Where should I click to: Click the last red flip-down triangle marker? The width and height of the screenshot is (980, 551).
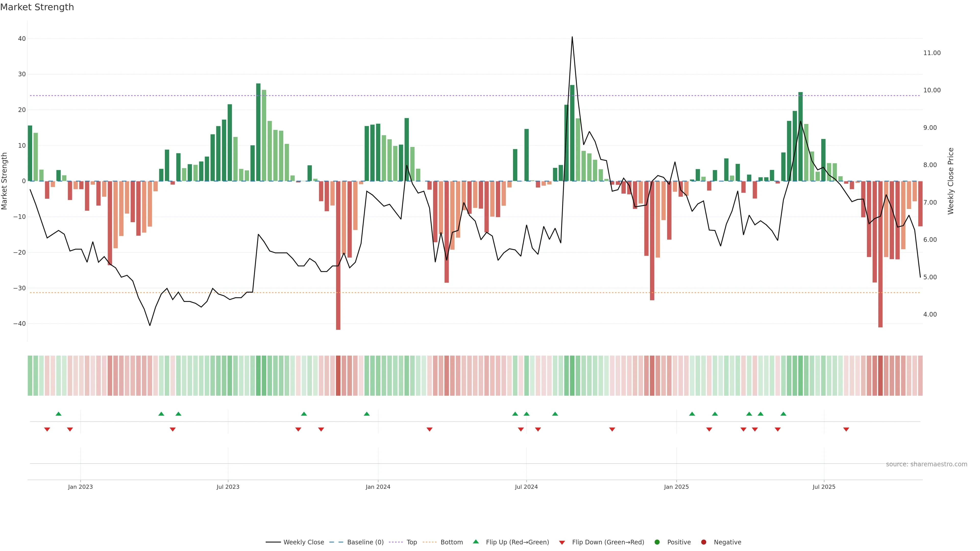(846, 429)
